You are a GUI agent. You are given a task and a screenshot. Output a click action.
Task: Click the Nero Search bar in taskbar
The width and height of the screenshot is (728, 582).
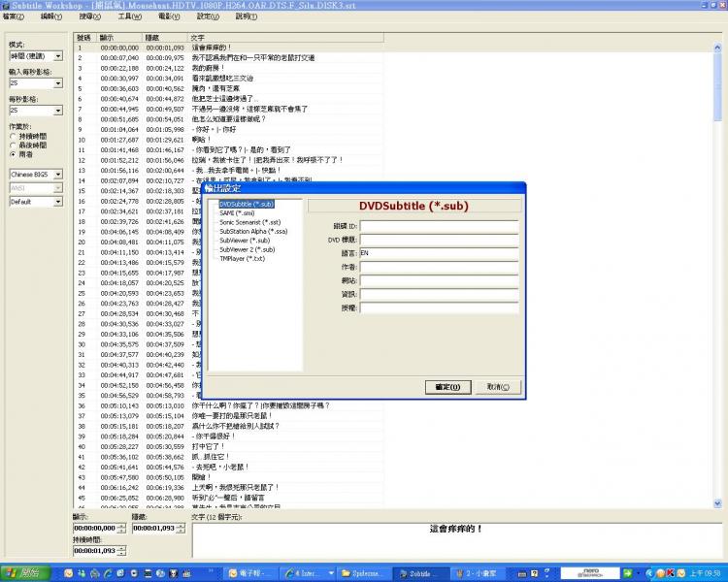590,573
